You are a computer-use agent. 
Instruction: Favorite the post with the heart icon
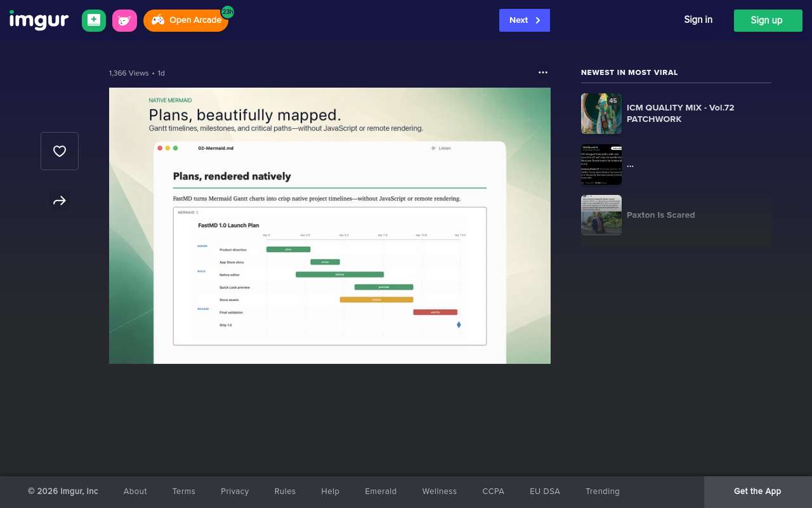click(60, 151)
